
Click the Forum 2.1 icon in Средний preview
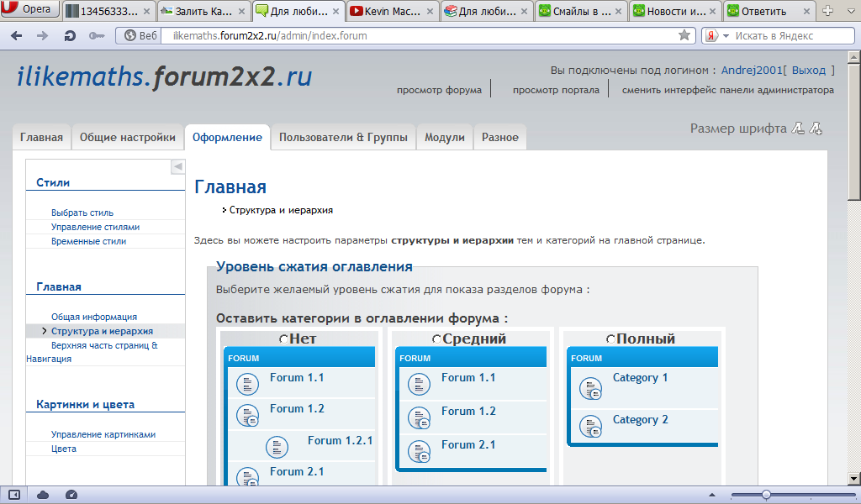(x=419, y=452)
